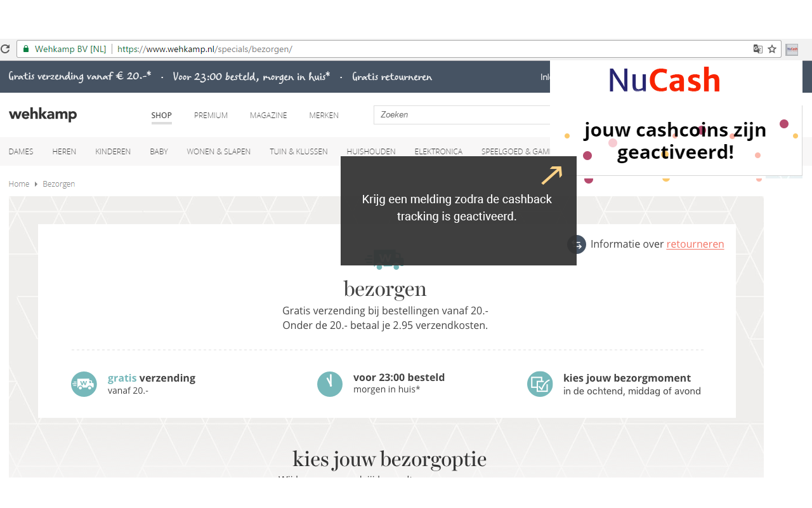The image size is (812, 508).
Task: Click the bookmark star in the address bar
Action: [771, 48]
